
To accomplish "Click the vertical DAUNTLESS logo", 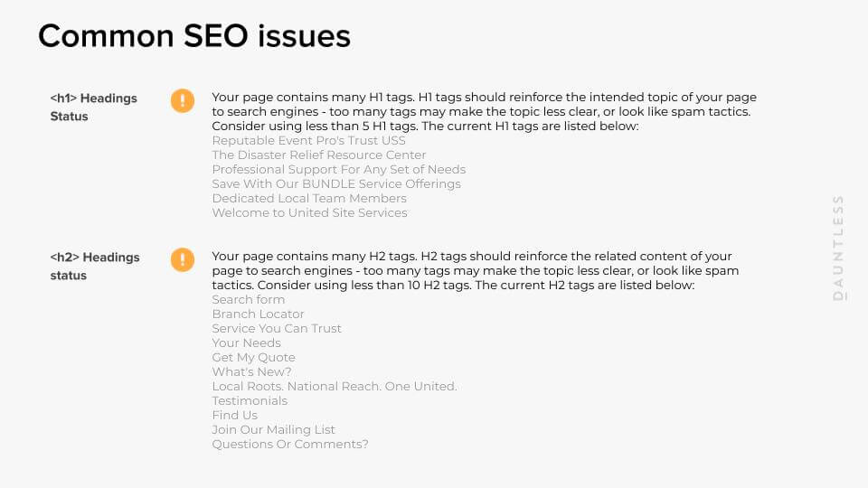I will click(838, 246).
